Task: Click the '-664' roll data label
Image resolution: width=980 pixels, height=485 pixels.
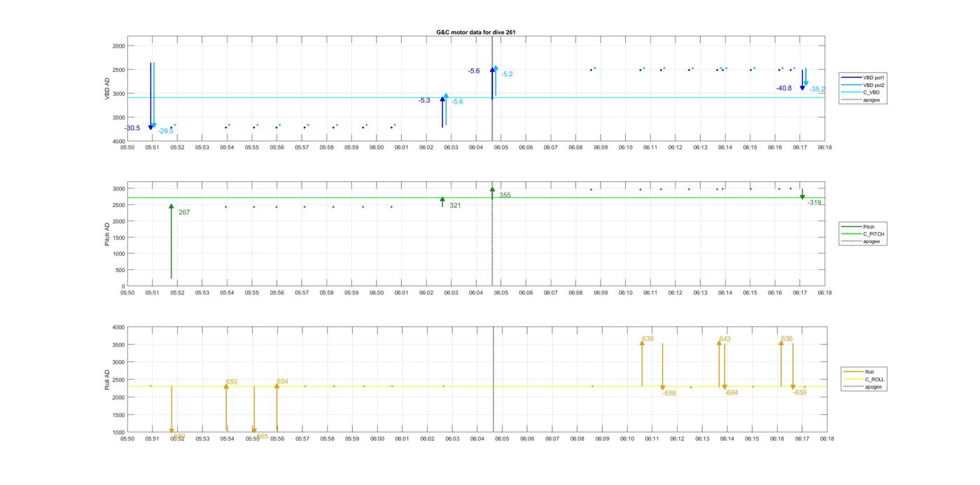Action: pos(731,393)
